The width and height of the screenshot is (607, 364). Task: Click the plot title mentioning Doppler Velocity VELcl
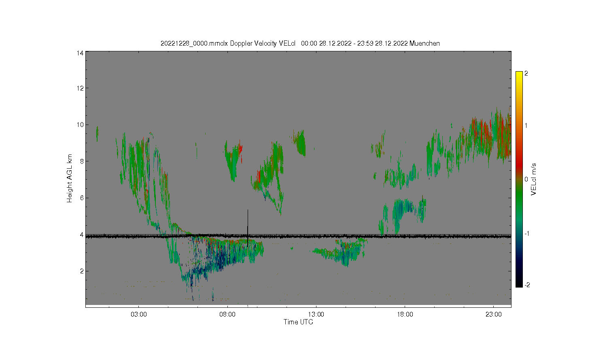300,43
